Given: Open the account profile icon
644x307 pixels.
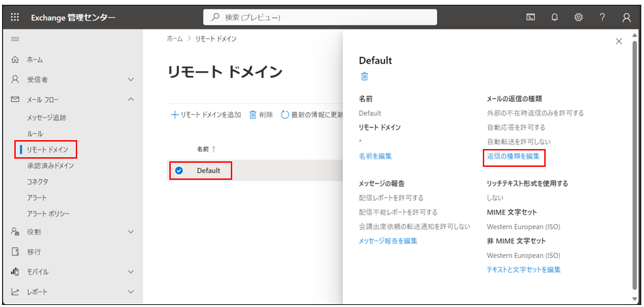Looking at the screenshot, I should click(626, 17).
